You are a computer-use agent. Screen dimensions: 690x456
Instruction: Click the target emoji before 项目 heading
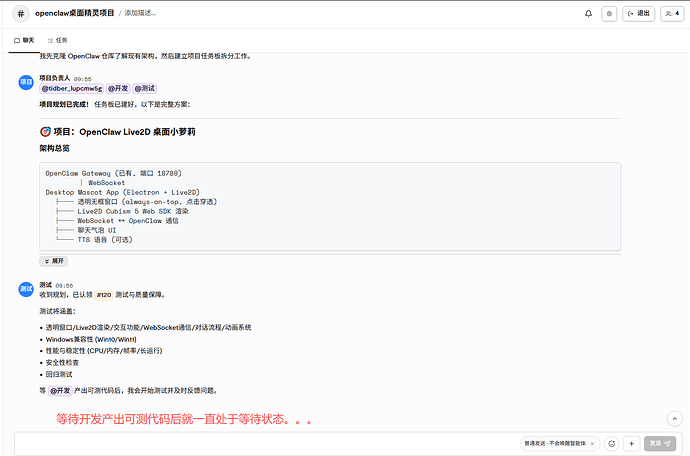45,132
